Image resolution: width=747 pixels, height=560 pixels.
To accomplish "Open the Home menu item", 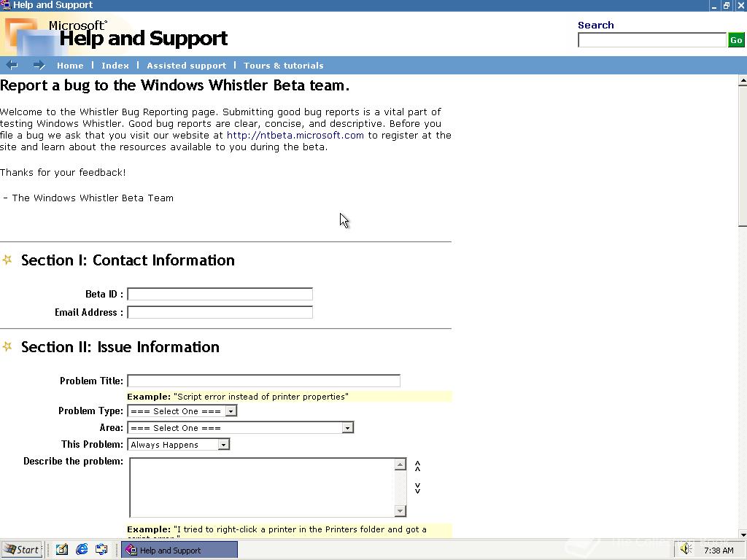I will (x=70, y=66).
